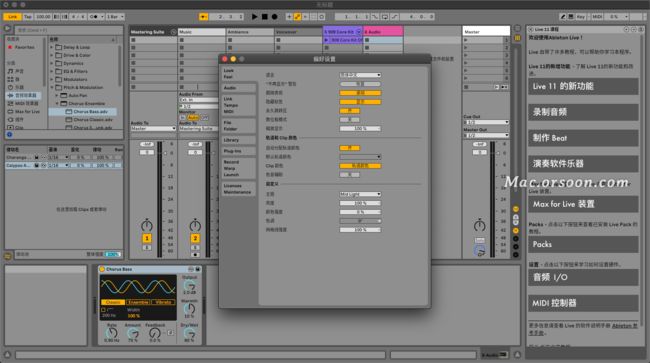Open the Record Warp Launch preferences tab
Screen dimensions: 650x363
pos(238,168)
